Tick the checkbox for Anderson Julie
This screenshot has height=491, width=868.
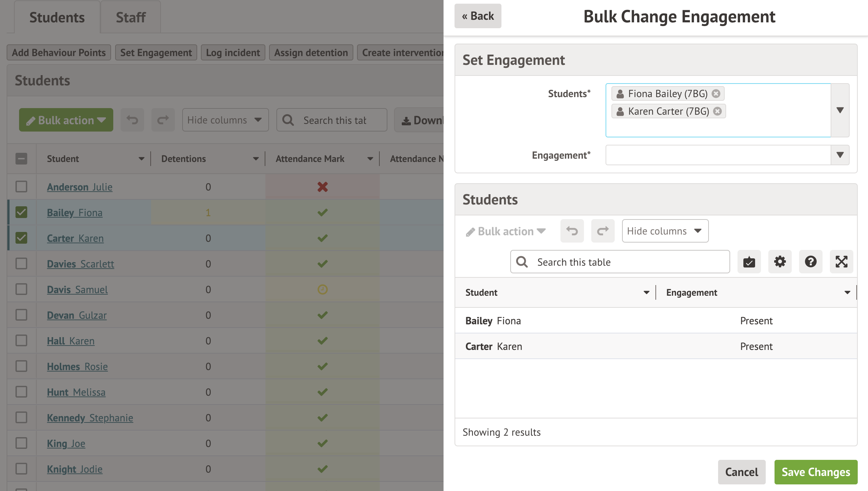(21, 187)
